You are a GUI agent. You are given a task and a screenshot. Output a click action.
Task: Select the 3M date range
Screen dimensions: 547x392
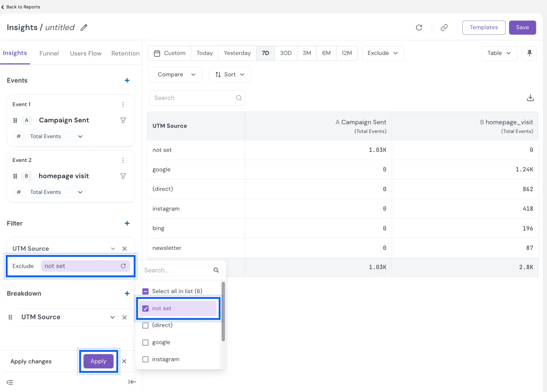coord(307,53)
